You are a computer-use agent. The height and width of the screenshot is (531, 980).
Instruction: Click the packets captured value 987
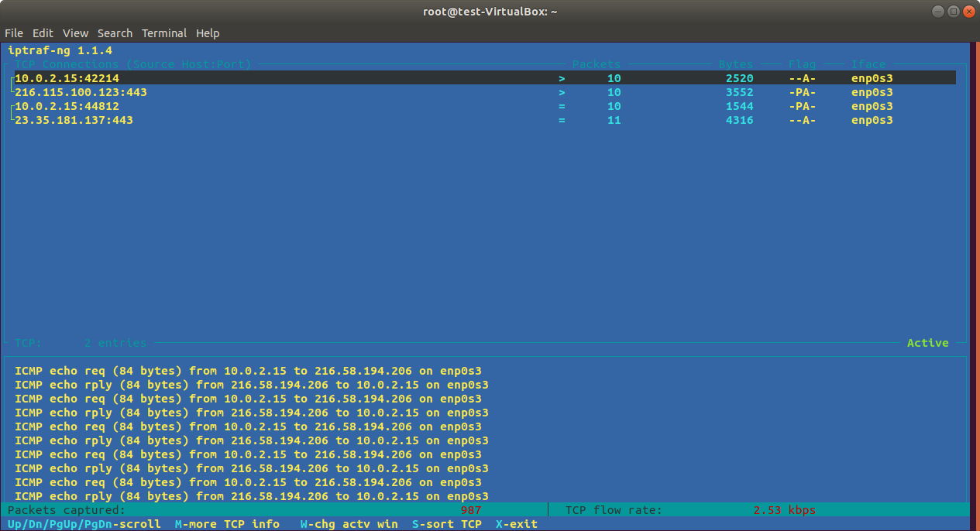(x=471, y=510)
